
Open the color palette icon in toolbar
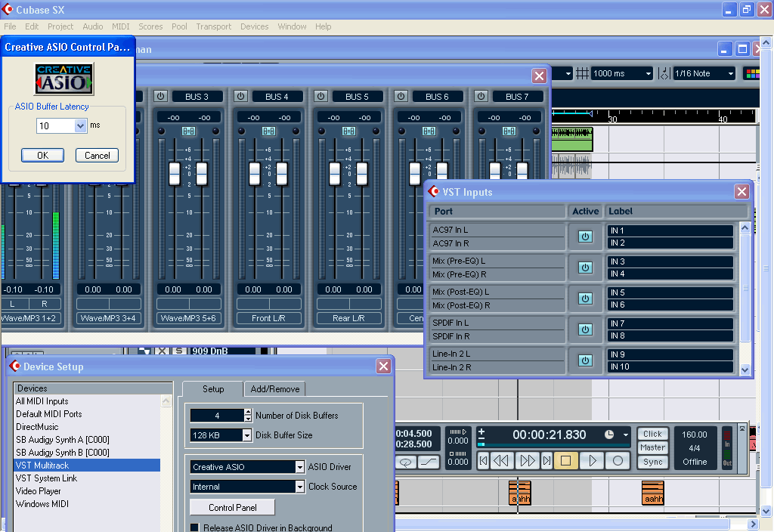point(752,73)
